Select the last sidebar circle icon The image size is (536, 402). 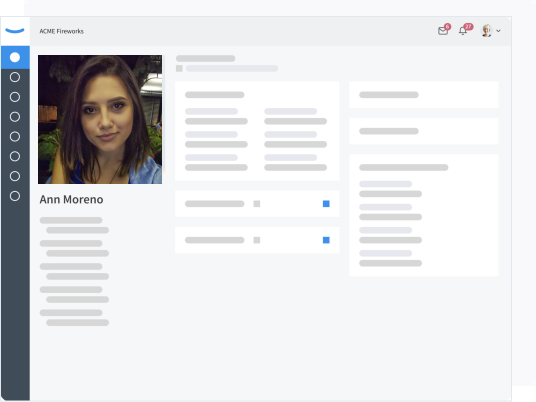click(15, 196)
